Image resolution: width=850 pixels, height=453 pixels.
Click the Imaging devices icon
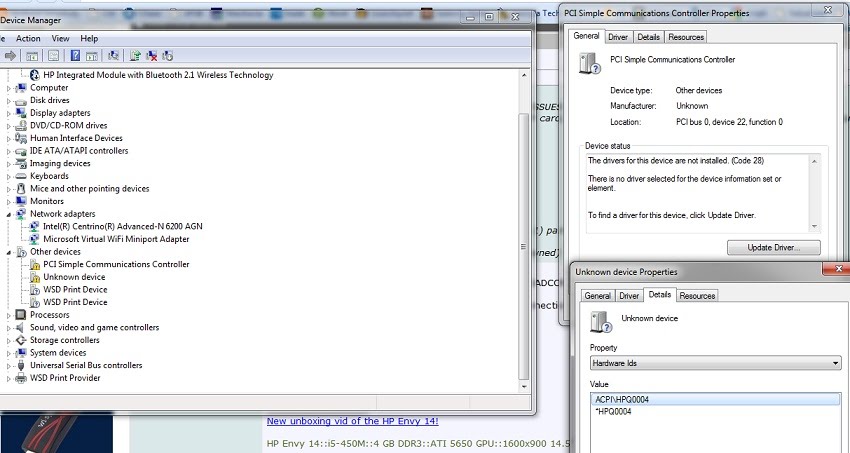[21, 163]
